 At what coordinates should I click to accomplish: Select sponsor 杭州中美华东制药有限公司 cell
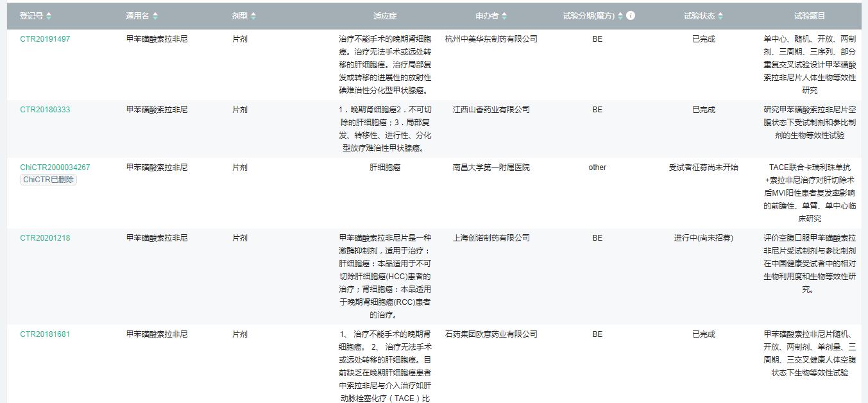click(x=491, y=39)
